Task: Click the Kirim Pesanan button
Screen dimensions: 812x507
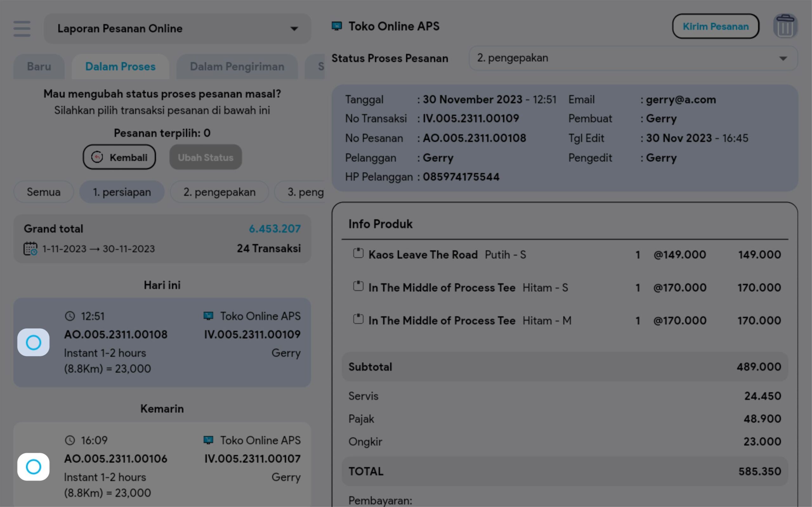Action: [715, 26]
